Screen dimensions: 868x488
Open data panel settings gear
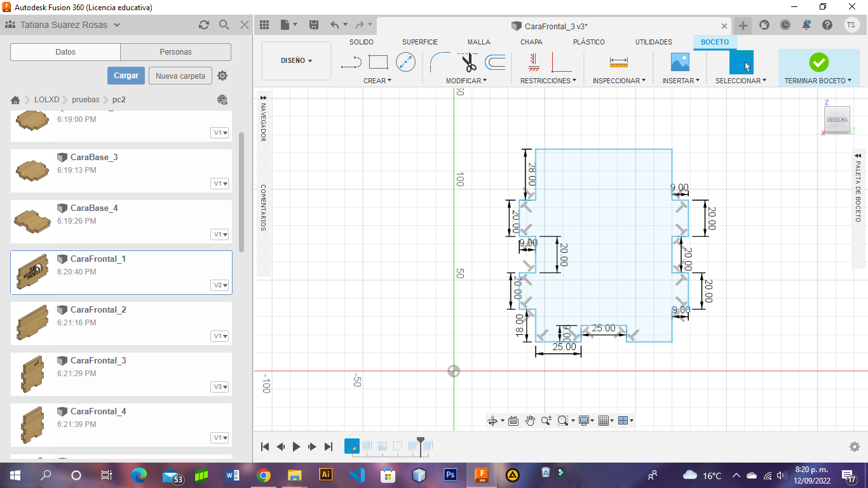[x=222, y=76]
